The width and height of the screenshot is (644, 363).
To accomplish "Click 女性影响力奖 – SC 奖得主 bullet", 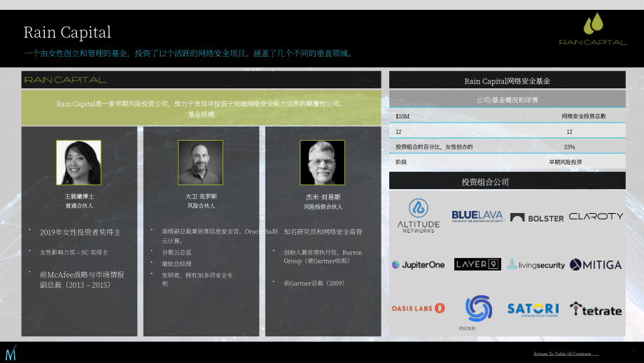I will point(74,252).
